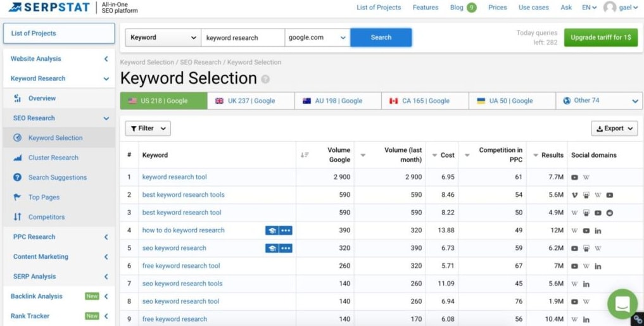Open the Keyword search type dropdown
This screenshot has height=326, width=644.
163,37
